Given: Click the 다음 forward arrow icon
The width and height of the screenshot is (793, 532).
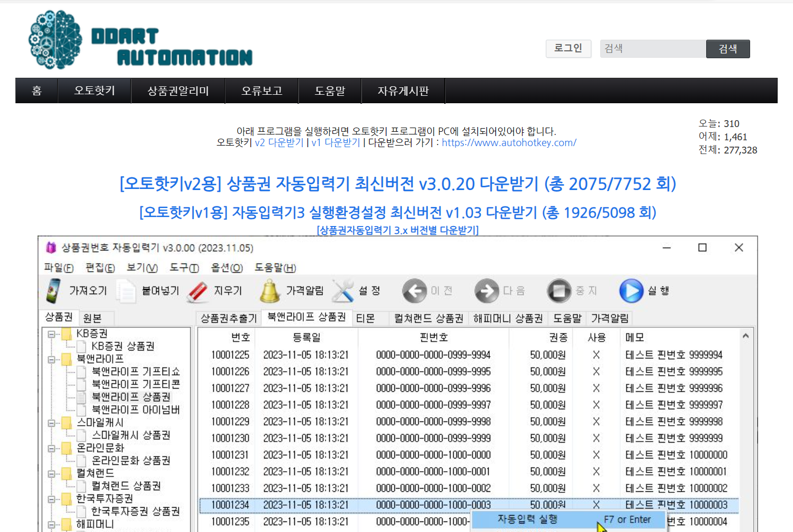Looking at the screenshot, I should pos(486,291).
